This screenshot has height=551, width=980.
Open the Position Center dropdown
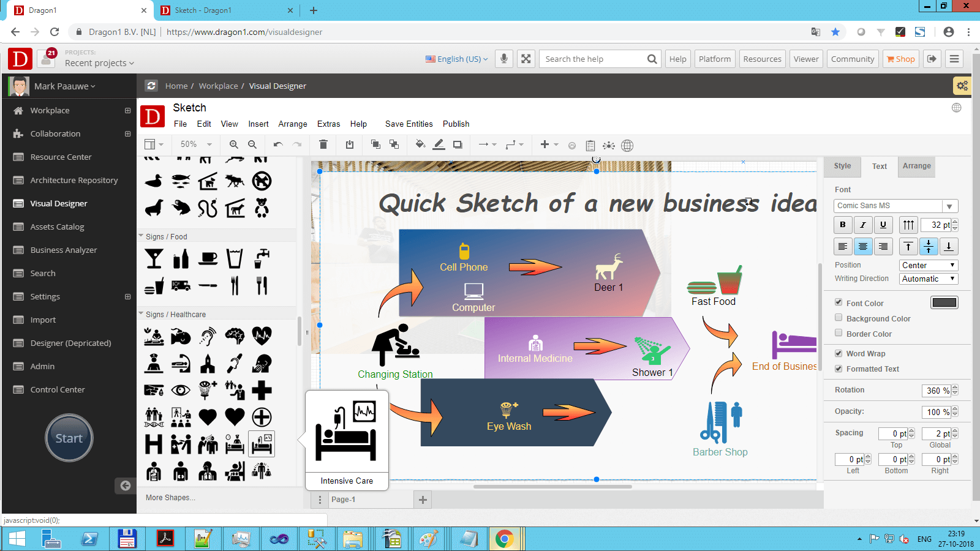[929, 265]
